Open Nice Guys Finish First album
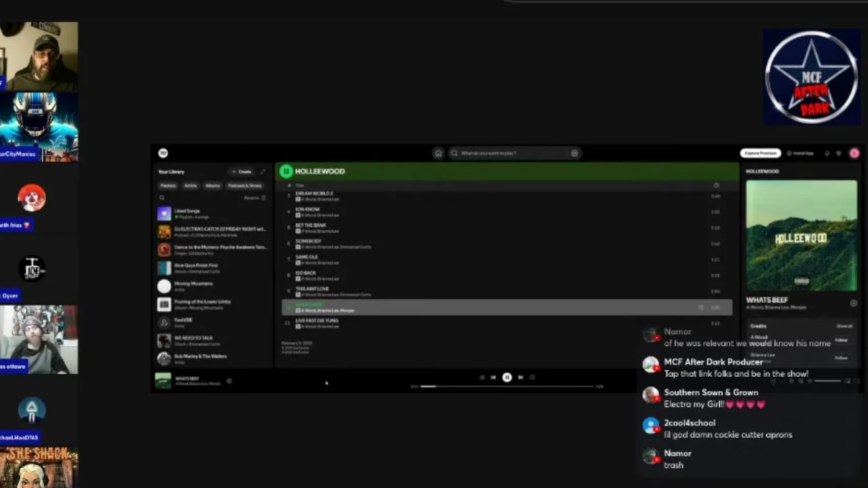 (214, 268)
